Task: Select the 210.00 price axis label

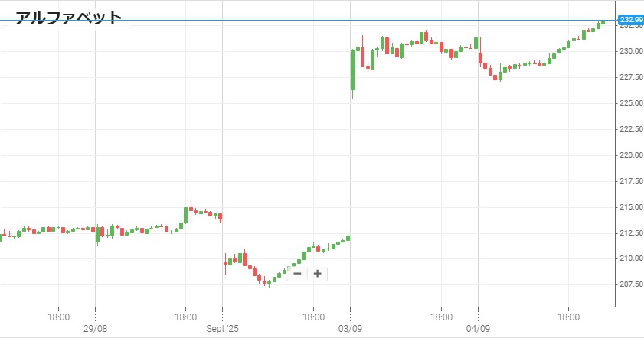Action: tap(631, 258)
